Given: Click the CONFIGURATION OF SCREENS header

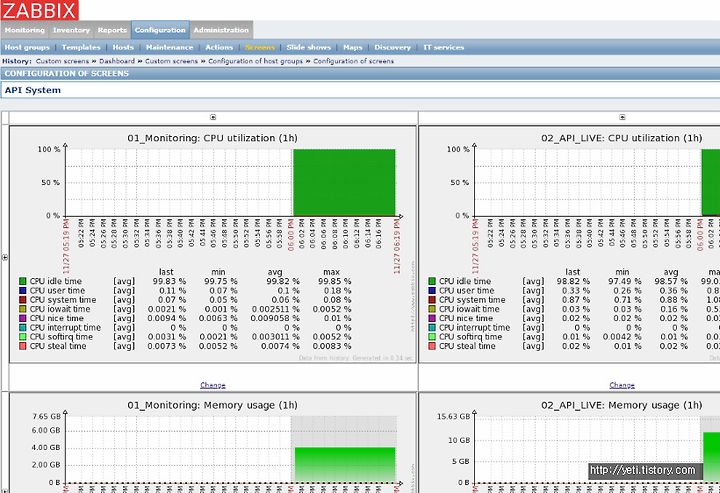Looking at the screenshot, I should pos(67,73).
